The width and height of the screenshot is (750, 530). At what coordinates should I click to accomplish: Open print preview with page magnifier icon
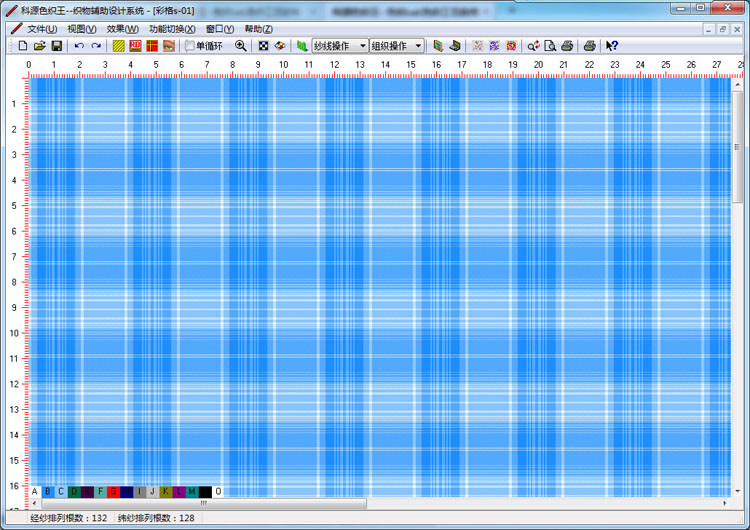point(550,46)
